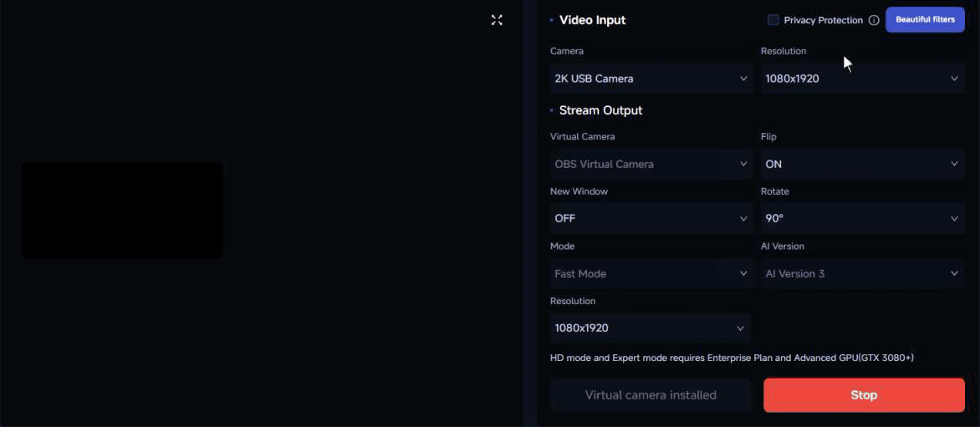Expand the AI Version 3 dropdown
This screenshot has width=980, height=427.
(861, 274)
